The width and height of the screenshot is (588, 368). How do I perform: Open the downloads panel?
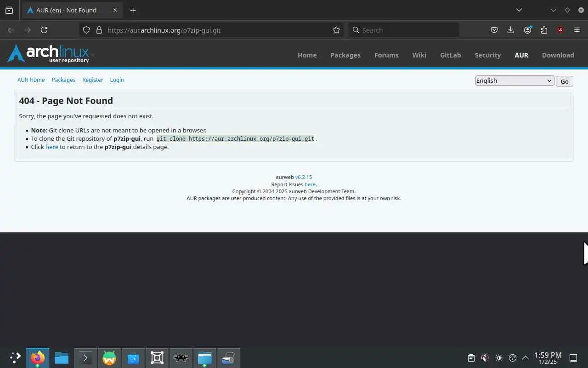coord(510,30)
